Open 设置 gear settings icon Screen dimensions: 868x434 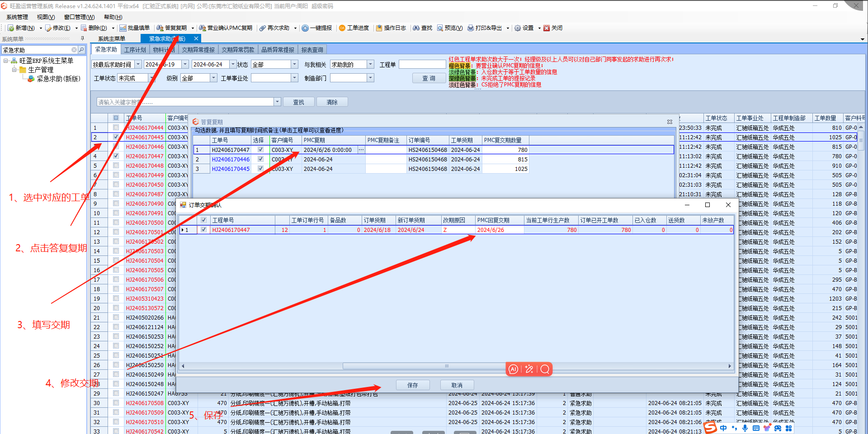518,28
